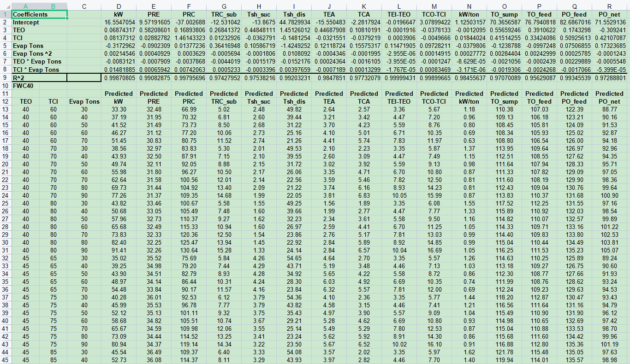The image size is (630, 364).
Task: Click TCI value 85 in row 45
Action: coord(53,360)
